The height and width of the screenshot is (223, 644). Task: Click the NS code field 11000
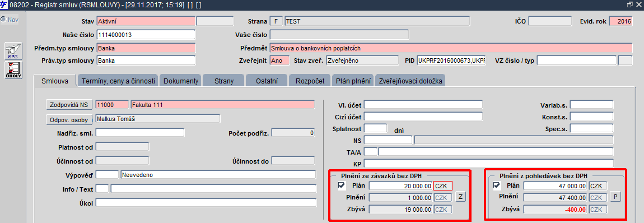[x=111, y=105]
